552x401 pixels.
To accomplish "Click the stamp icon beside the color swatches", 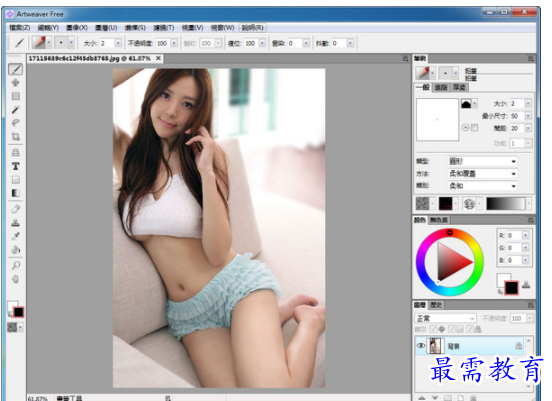I will [x=526, y=284].
